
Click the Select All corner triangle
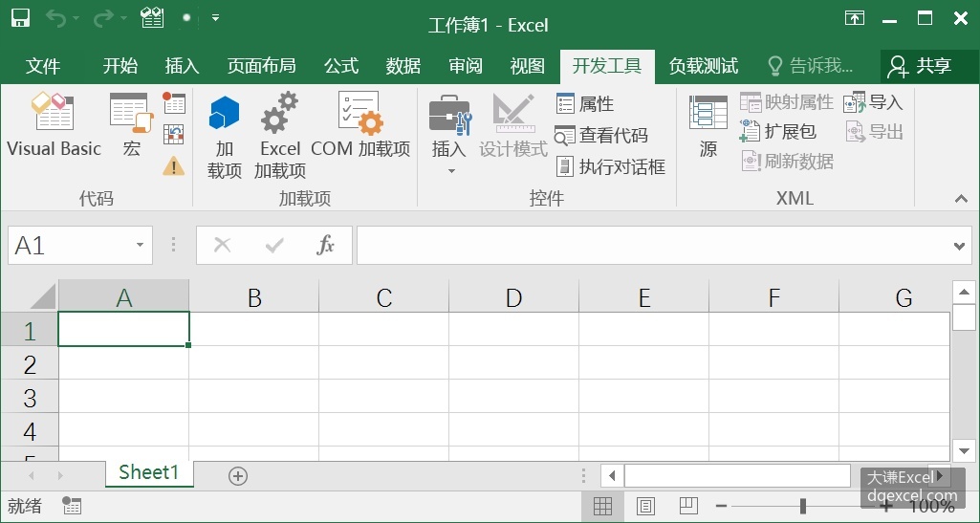click(44, 296)
